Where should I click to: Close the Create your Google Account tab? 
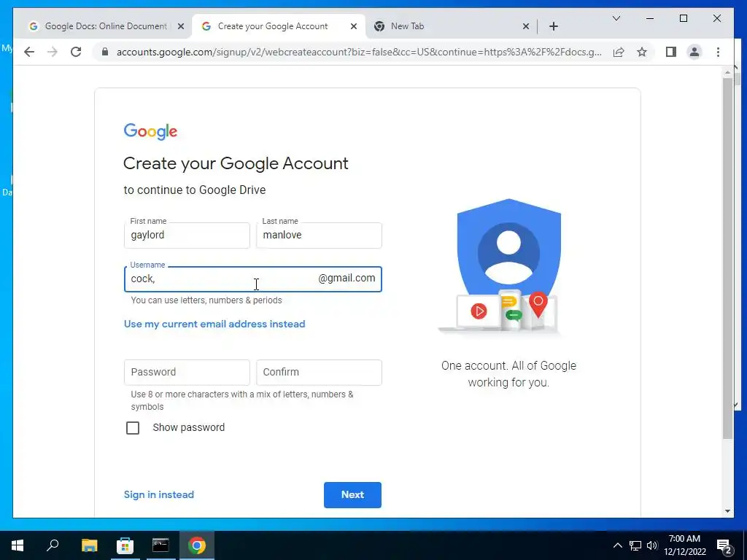click(354, 26)
